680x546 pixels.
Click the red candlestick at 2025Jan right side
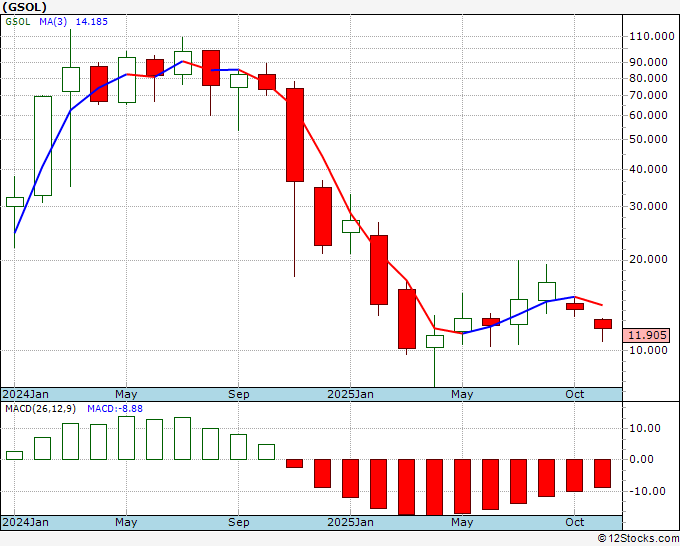[x=379, y=270]
